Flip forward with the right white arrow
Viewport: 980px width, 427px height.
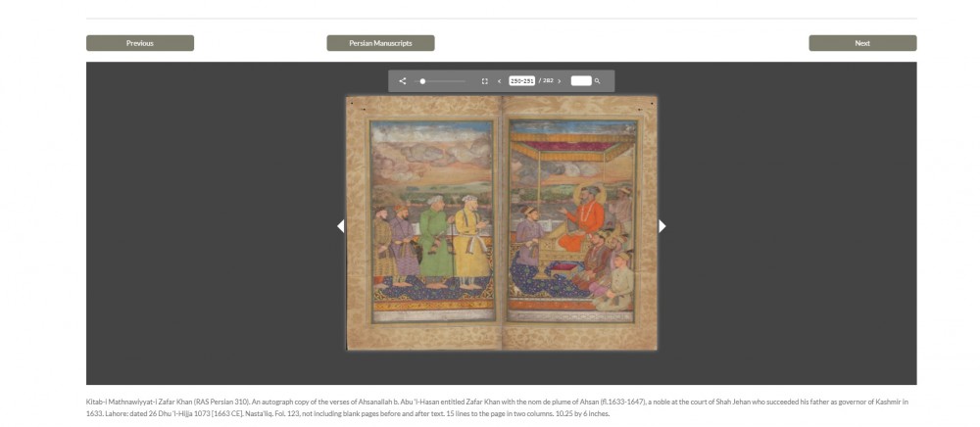point(661,226)
